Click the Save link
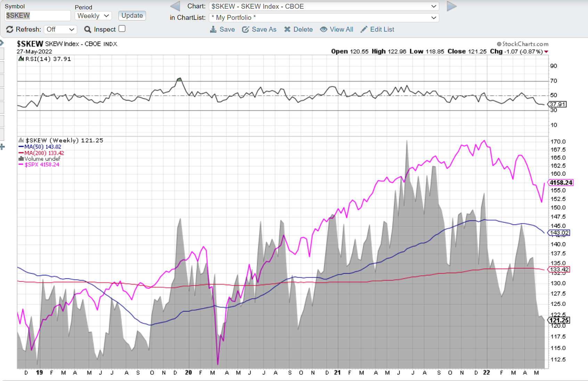Viewport: 588px width, 381px height. [x=227, y=30]
